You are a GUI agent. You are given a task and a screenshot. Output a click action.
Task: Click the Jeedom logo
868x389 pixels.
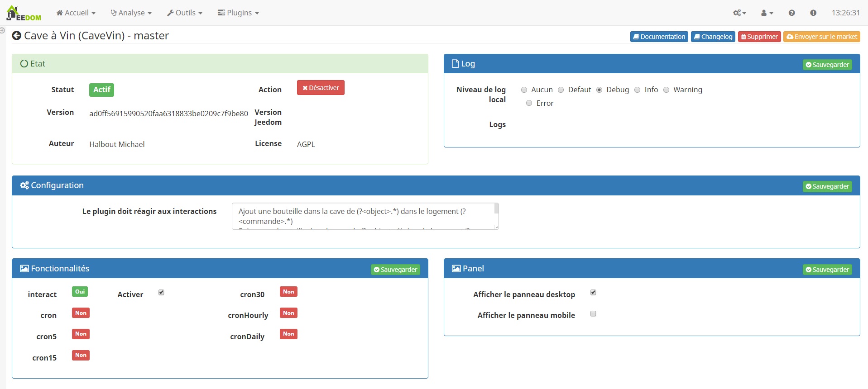[x=24, y=13]
